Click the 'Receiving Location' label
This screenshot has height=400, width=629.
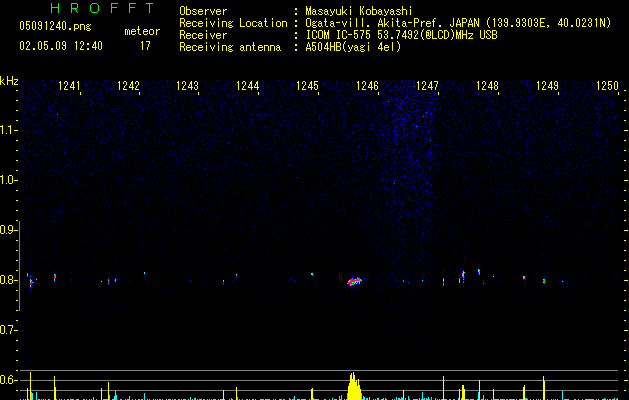233,23
